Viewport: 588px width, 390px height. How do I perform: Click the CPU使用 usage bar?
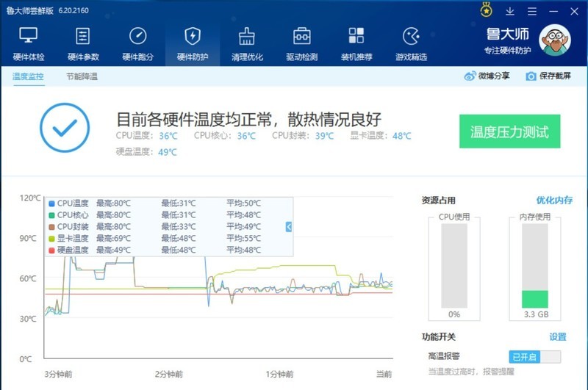454,266
